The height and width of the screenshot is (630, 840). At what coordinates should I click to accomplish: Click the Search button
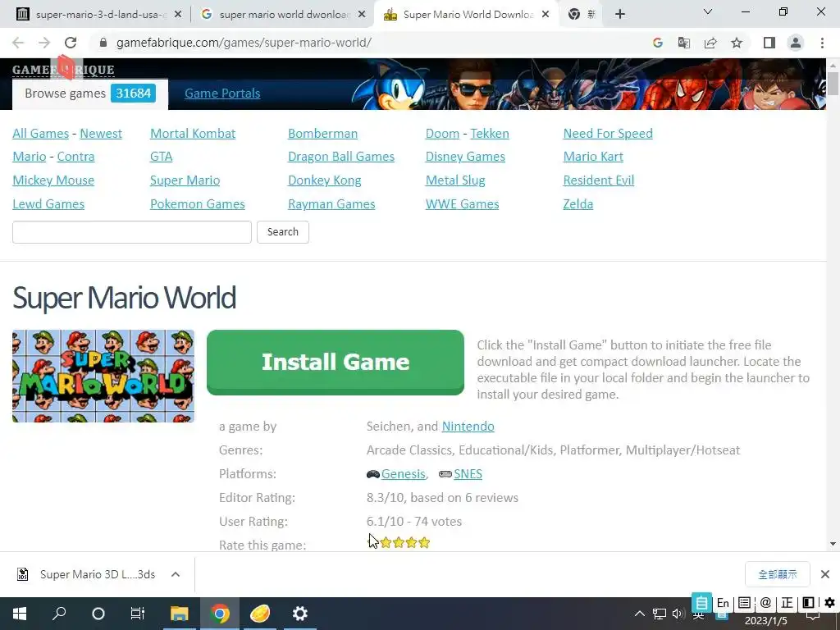[283, 232]
